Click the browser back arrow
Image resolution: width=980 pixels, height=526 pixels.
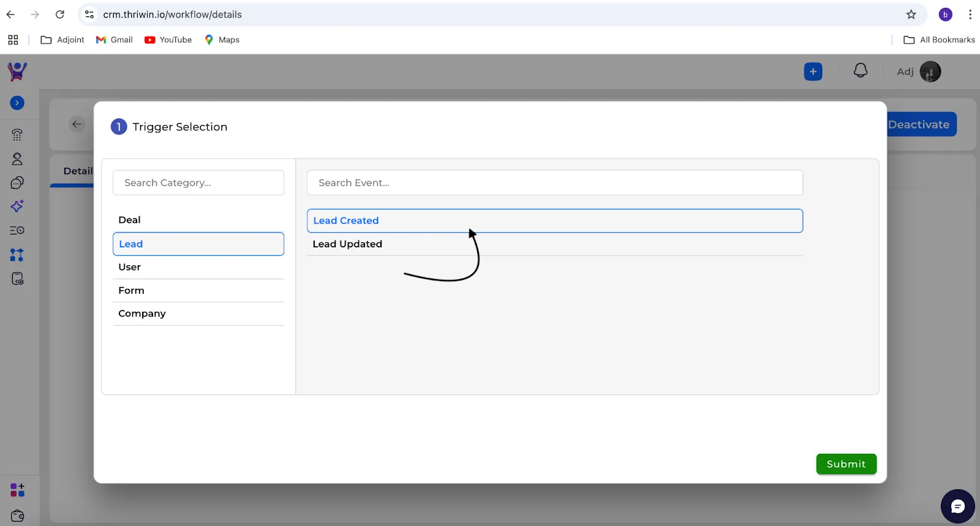coord(10,14)
